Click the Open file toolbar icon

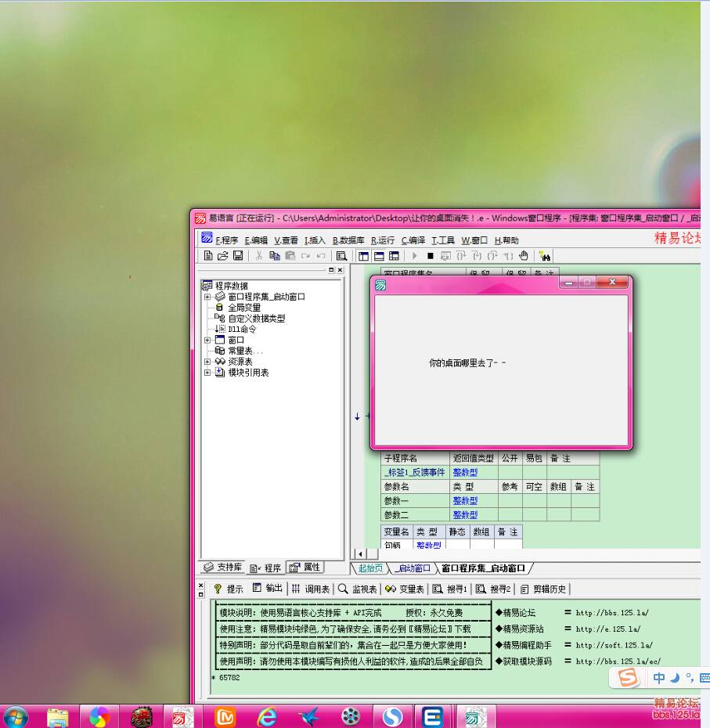click(223, 256)
